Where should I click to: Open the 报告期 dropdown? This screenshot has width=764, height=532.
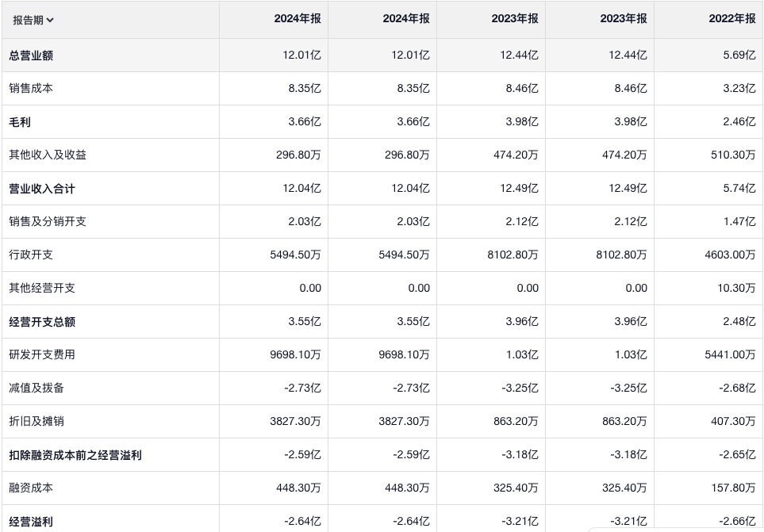(33, 20)
